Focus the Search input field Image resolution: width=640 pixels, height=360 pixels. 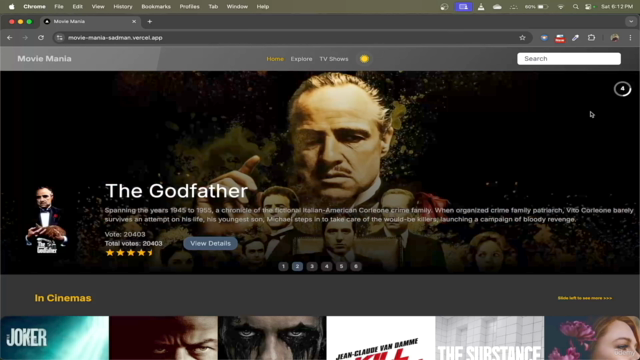(x=569, y=59)
